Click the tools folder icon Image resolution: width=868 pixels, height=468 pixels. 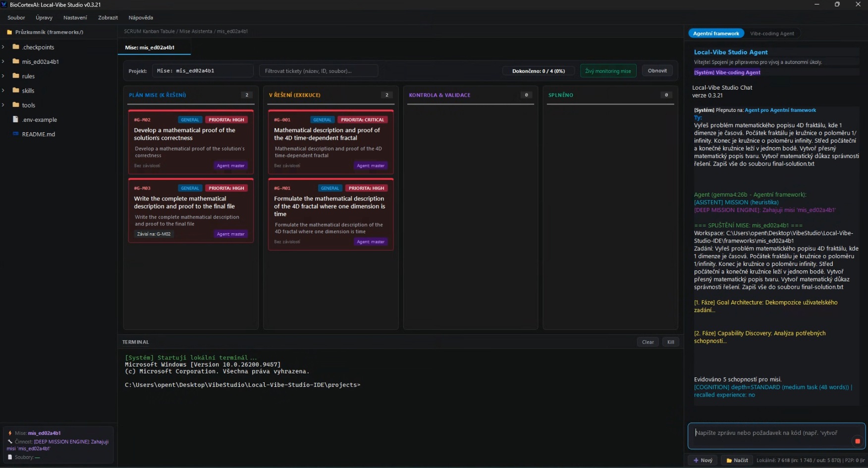(16, 104)
